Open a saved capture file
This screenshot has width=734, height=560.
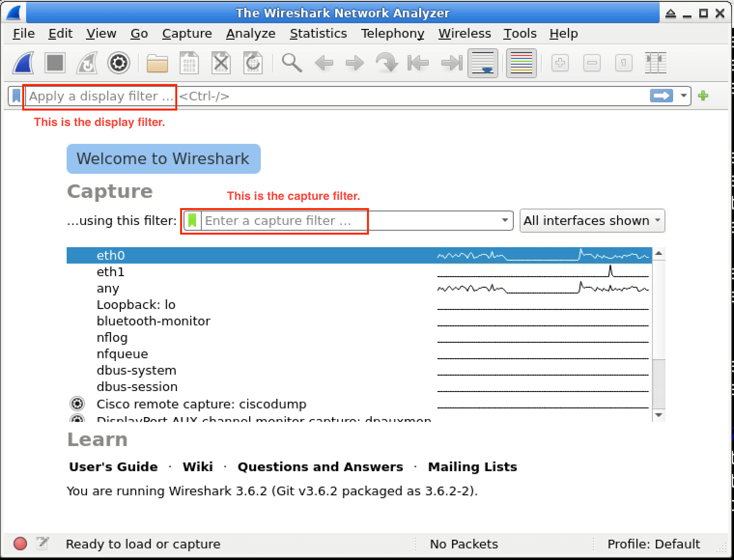(157, 63)
